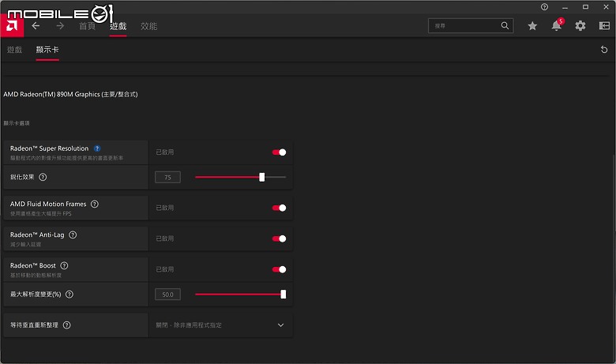The width and height of the screenshot is (616, 364).
Task: Go back with the left arrow
Action: click(x=36, y=26)
